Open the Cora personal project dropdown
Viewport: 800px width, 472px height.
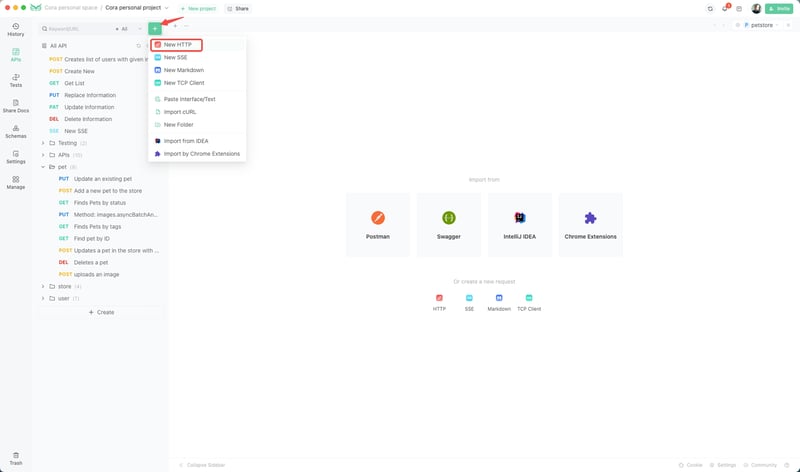[x=137, y=8]
